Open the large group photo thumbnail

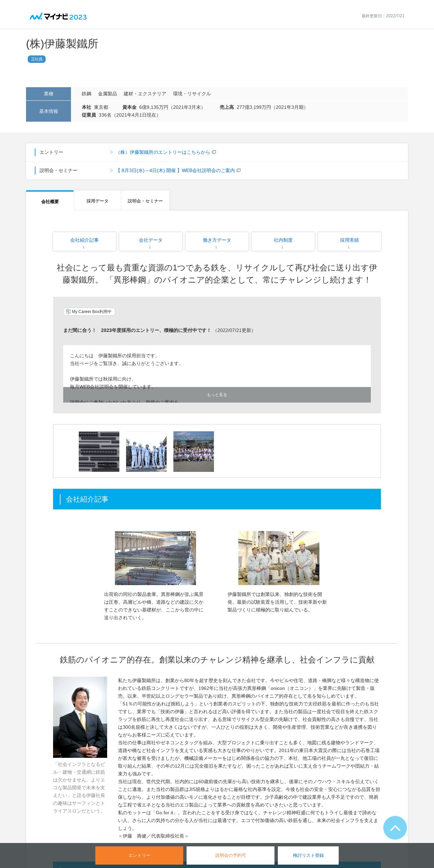click(194, 452)
